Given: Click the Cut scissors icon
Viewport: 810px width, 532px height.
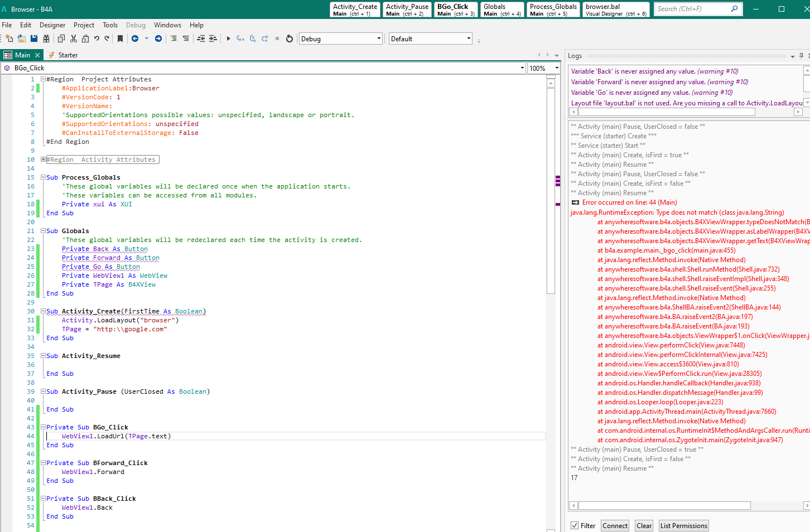Looking at the screenshot, I should pos(74,38).
